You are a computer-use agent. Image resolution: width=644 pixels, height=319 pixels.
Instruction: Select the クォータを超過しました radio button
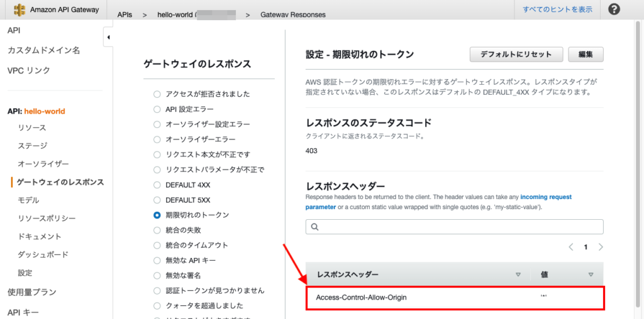pos(157,306)
